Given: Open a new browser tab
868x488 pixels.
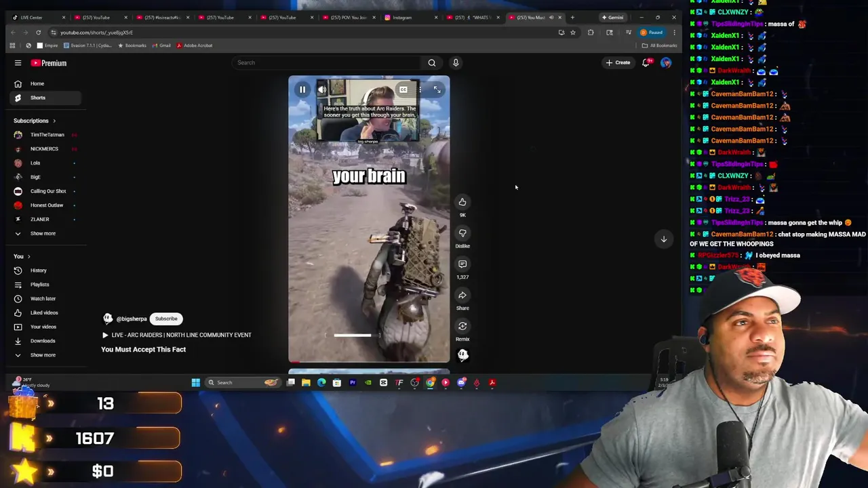Looking at the screenshot, I should pyautogui.click(x=572, y=18).
